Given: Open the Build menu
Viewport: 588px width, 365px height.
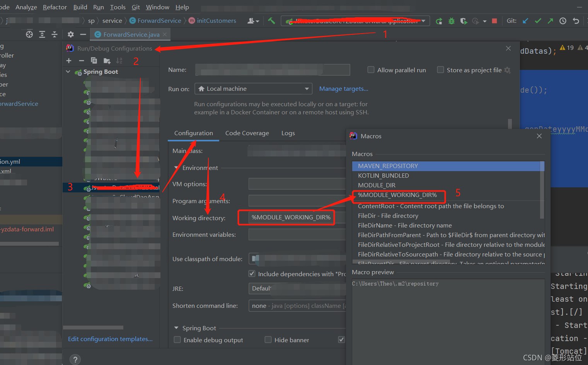Looking at the screenshot, I should click(x=80, y=7).
